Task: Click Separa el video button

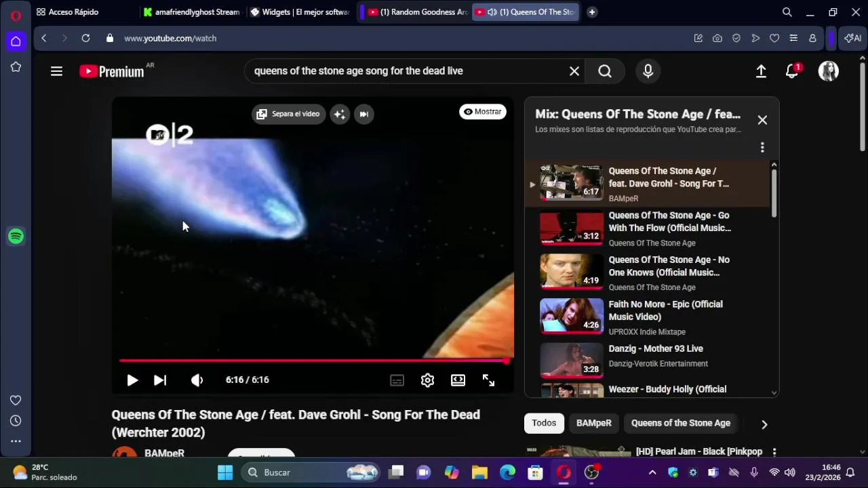Action: pos(288,114)
